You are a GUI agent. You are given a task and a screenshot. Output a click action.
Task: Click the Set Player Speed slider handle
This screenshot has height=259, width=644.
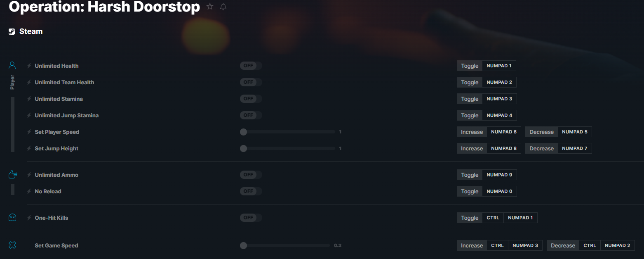[243, 132]
